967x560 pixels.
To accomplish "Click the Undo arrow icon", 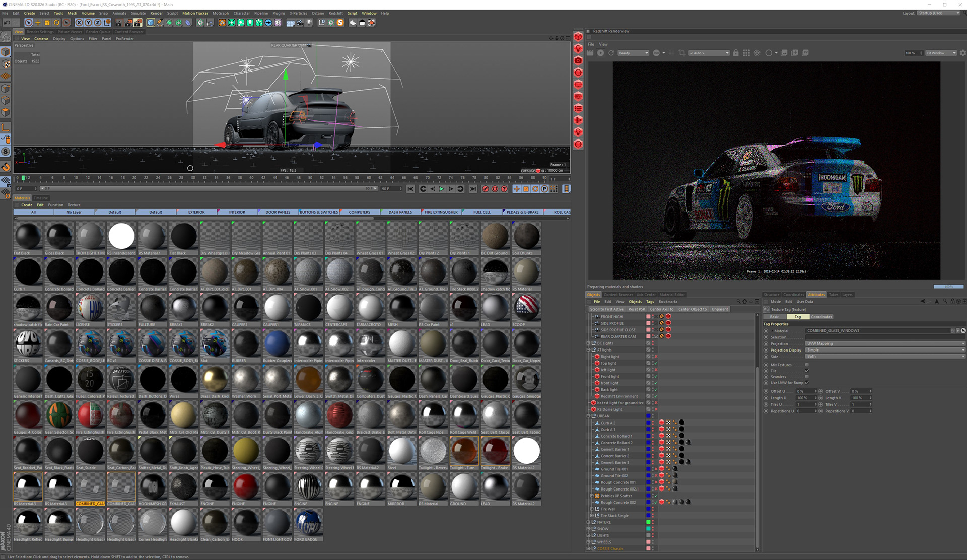I will (x=7, y=23).
